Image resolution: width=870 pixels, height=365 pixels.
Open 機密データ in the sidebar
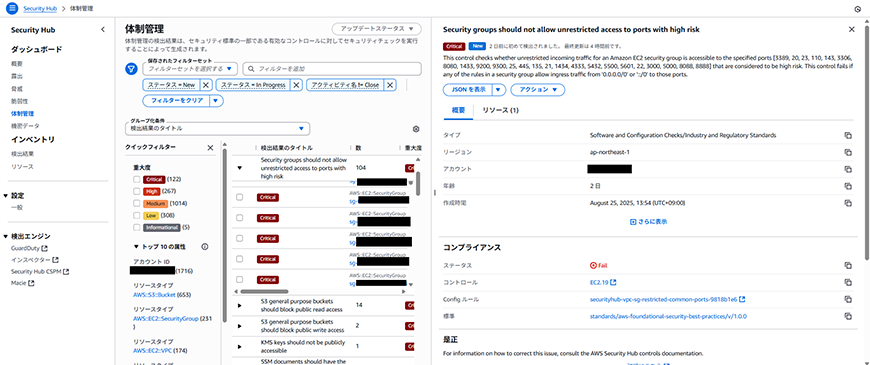click(x=25, y=126)
